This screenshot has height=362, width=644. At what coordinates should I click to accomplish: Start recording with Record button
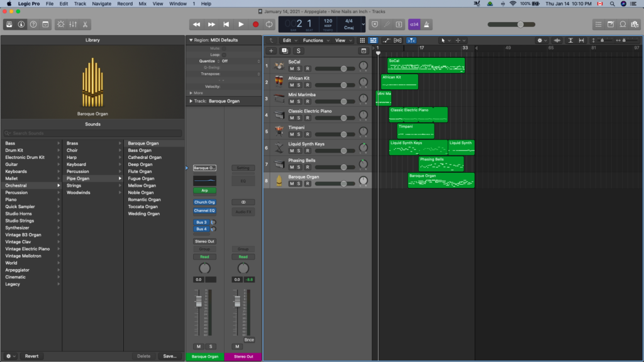(x=255, y=25)
